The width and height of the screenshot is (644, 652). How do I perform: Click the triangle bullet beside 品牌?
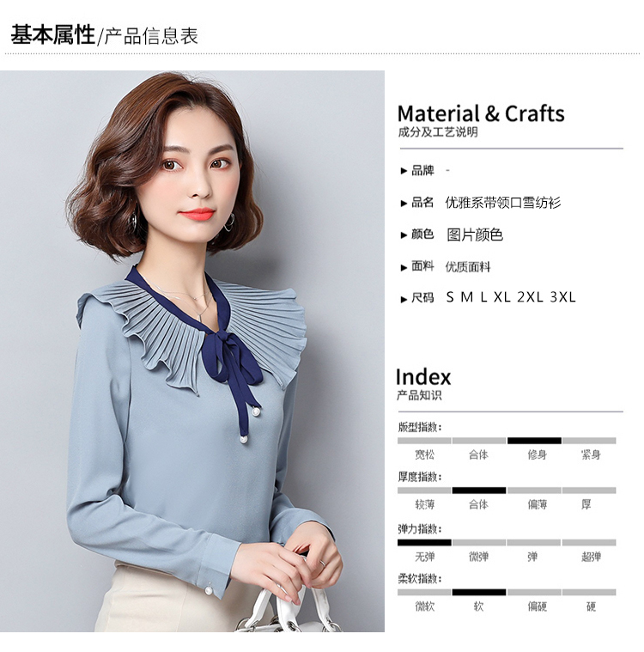click(404, 171)
